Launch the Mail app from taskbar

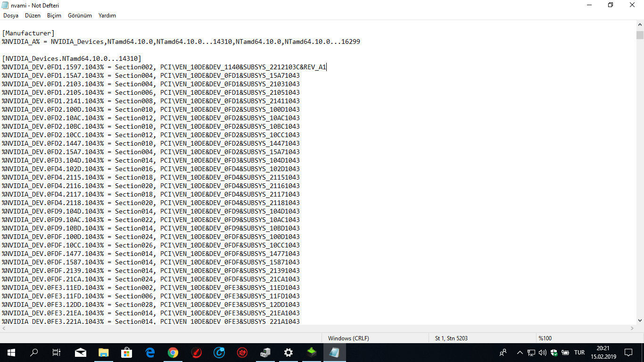(x=81, y=352)
